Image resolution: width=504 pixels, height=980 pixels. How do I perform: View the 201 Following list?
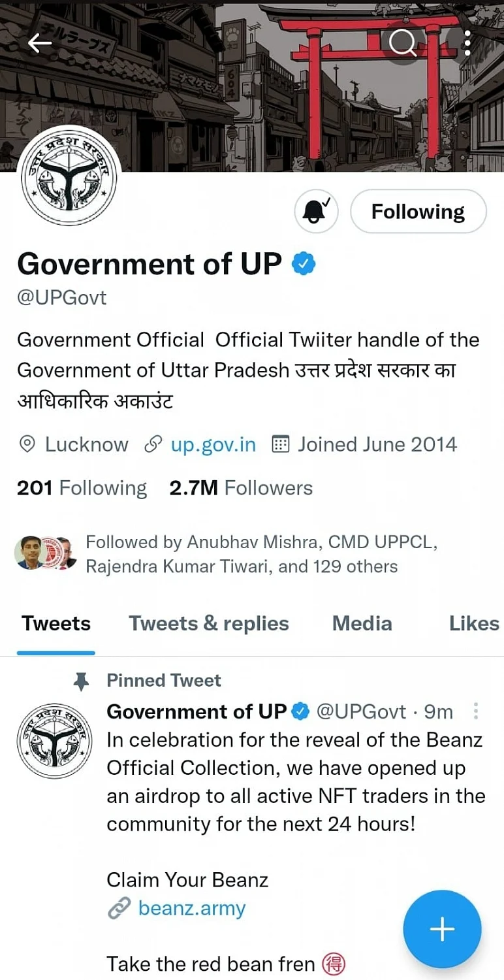pos(82,488)
